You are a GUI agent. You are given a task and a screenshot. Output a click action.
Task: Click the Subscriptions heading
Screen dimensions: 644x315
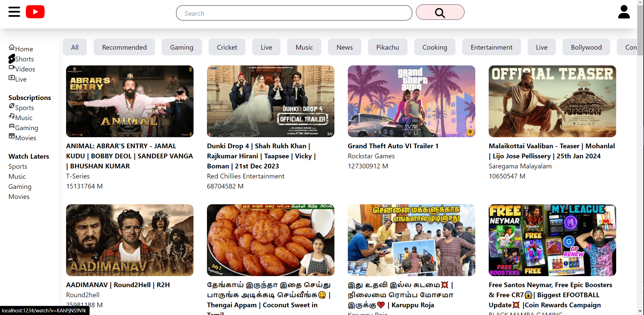click(30, 98)
